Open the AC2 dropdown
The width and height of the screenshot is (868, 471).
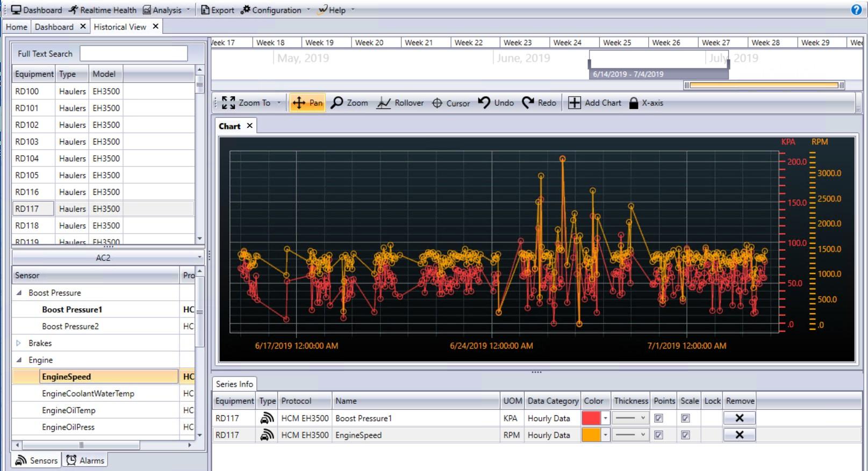tap(108, 258)
